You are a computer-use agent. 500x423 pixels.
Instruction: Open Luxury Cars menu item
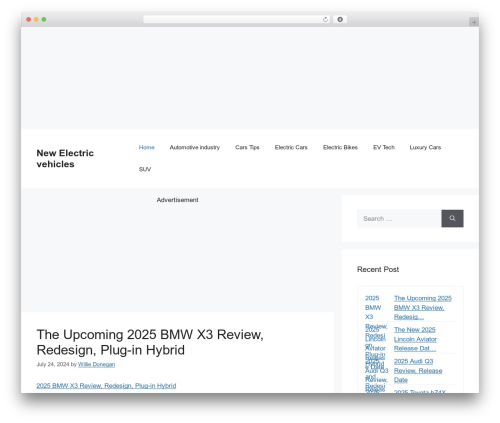[x=425, y=147]
